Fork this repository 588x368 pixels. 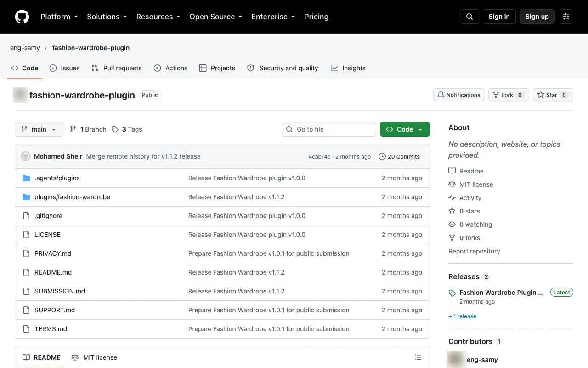509,95
